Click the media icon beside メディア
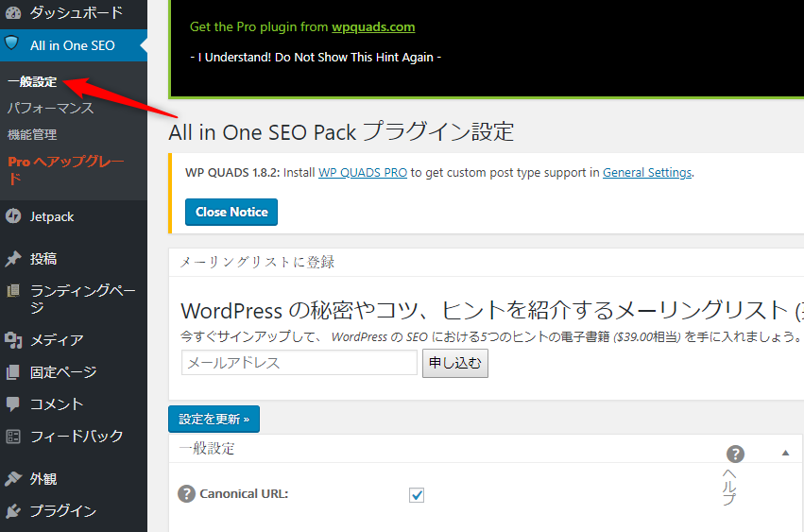Screen dimensions: 804x532 (x=13, y=339)
